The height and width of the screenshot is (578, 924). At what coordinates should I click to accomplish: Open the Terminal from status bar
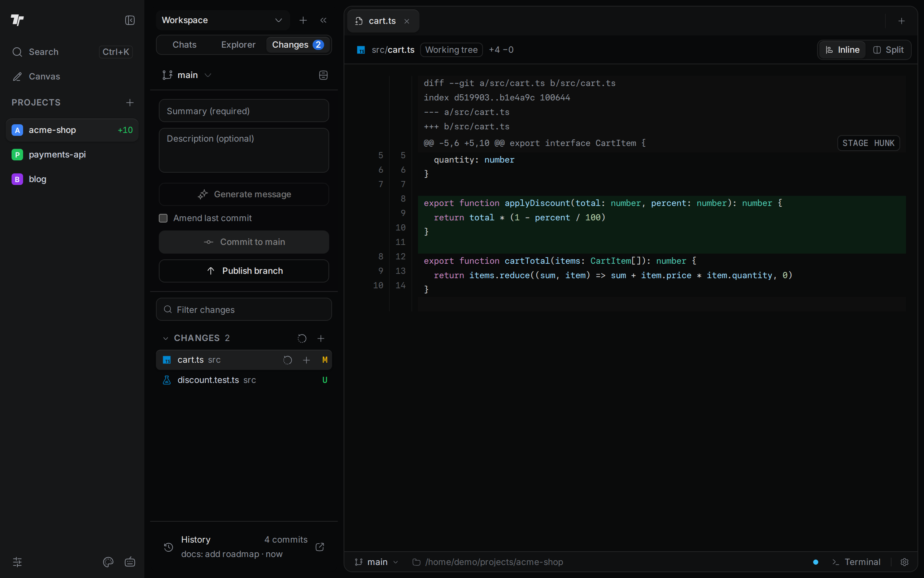(857, 562)
